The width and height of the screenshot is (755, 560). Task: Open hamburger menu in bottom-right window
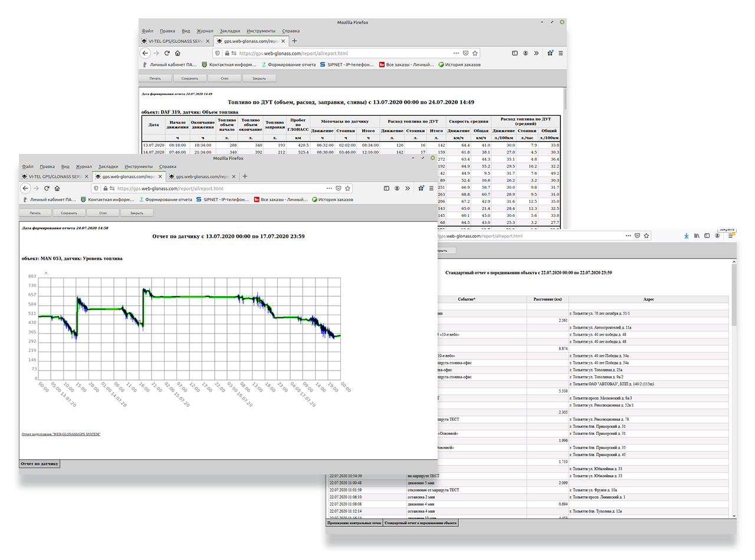click(x=730, y=235)
